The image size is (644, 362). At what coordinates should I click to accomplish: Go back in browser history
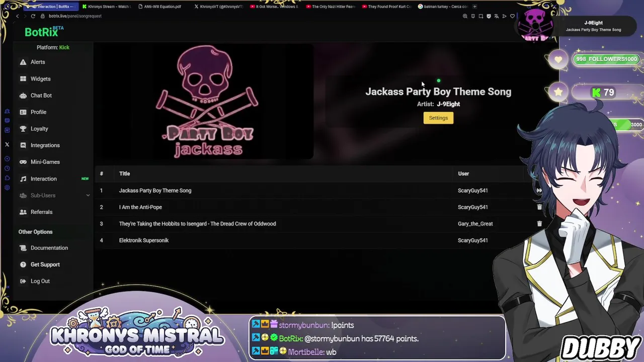click(x=18, y=16)
